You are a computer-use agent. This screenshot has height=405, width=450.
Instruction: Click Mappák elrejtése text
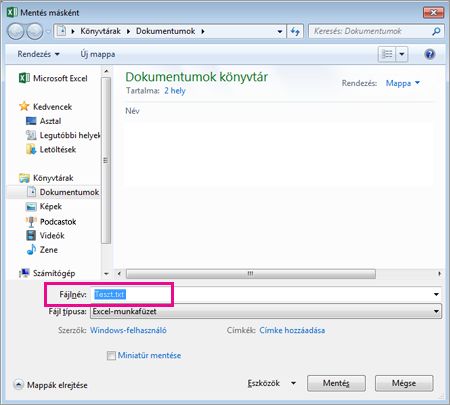(57, 385)
